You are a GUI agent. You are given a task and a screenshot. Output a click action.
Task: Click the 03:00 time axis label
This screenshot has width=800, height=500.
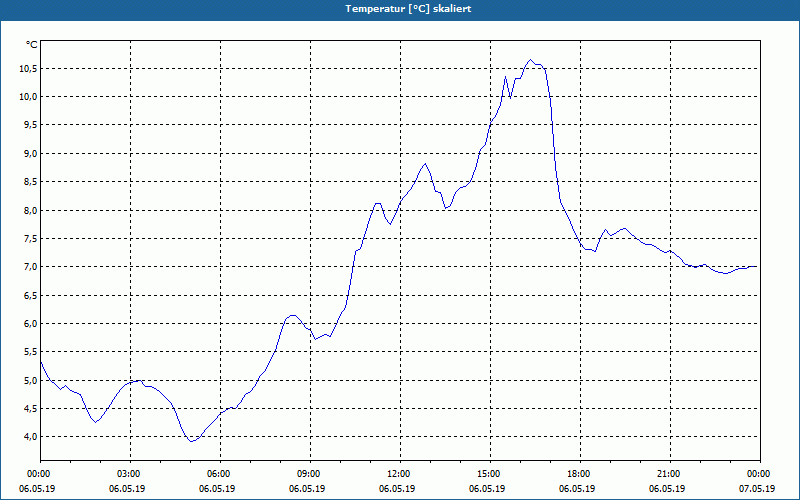pos(131,474)
